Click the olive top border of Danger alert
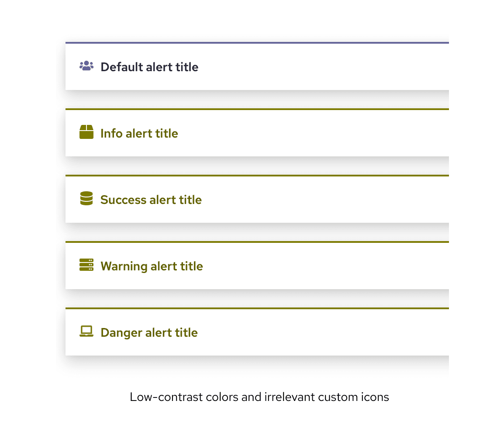 tap(257, 308)
